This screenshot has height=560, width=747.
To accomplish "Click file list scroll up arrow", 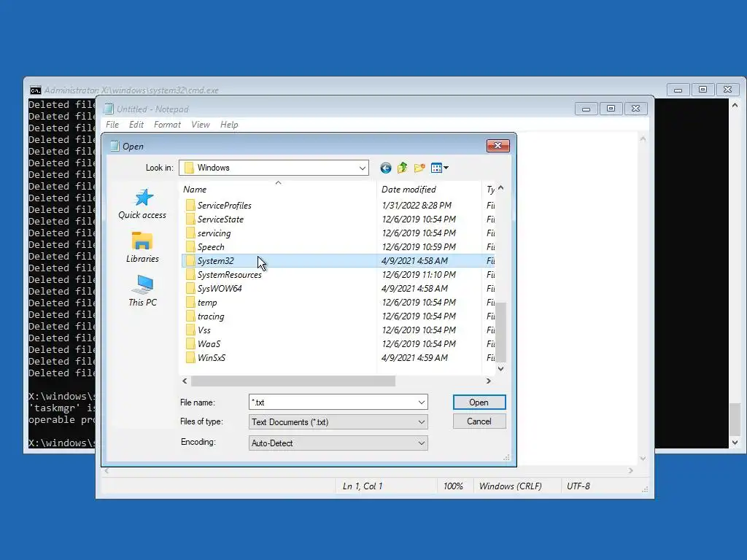I will pyautogui.click(x=500, y=188).
